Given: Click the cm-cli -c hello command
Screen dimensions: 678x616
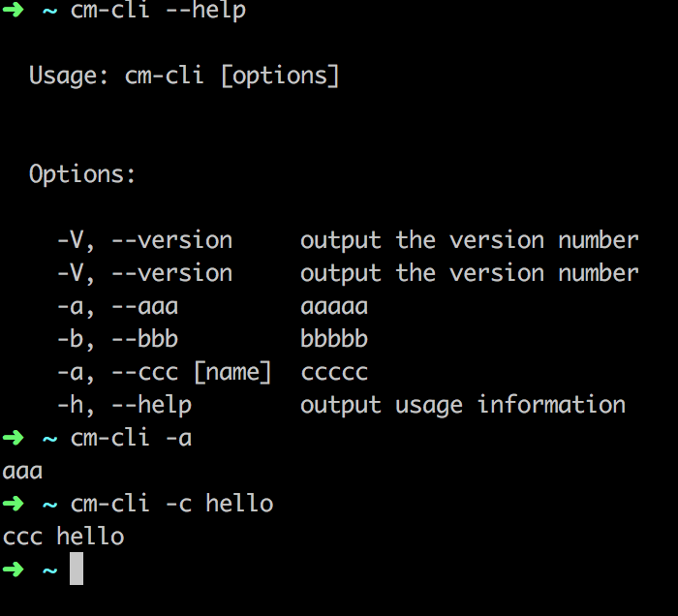Looking at the screenshot, I should point(171,504).
